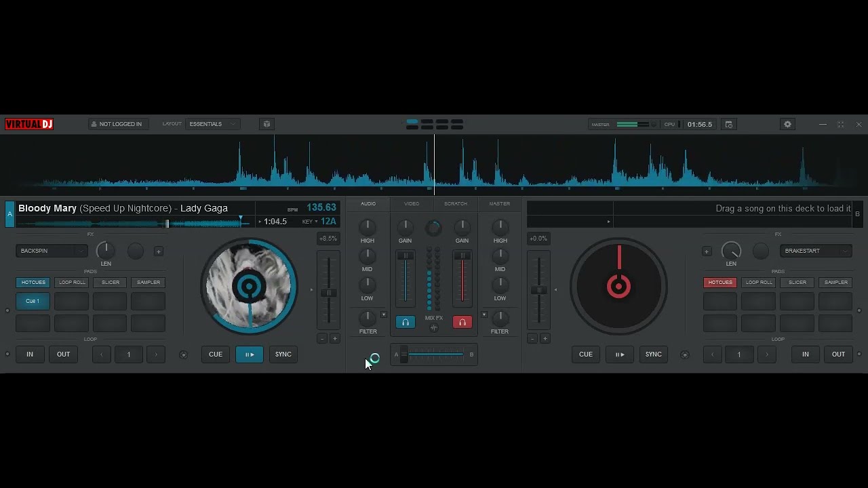Halve loop length with deck A left arrow
This screenshot has height=488, width=868.
pos(102,354)
